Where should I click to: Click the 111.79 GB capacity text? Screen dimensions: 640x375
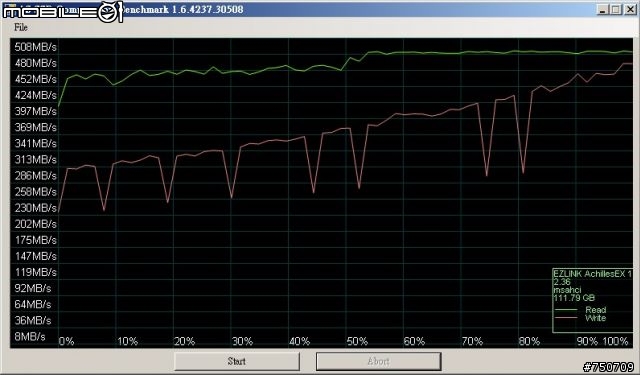[x=574, y=298]
